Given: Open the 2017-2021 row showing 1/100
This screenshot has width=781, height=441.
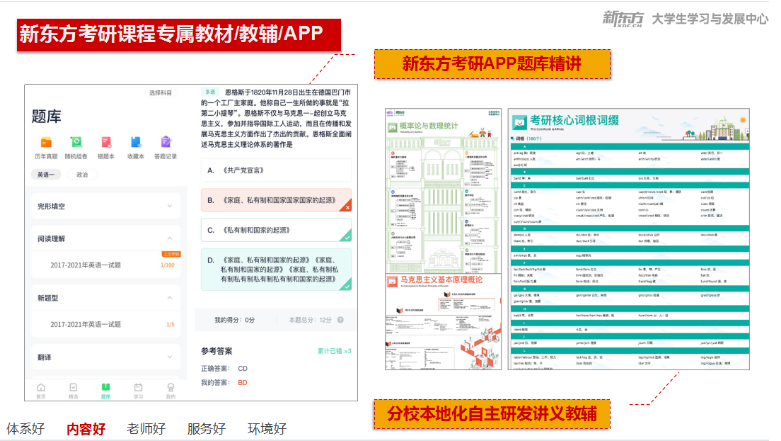Looking at the screenshot, I should coord(106,265).
